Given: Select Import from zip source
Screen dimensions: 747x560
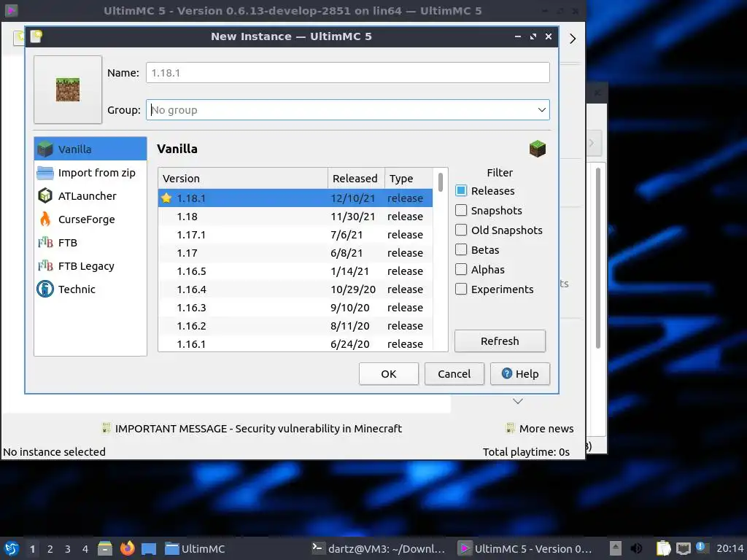Looking at the screenshot, I should (x=90, y=172).
